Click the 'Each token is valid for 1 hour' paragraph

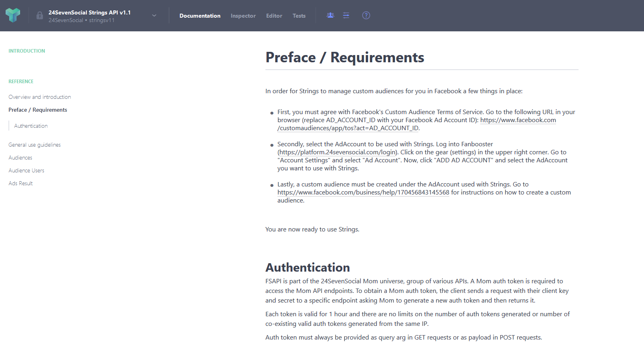(x=418, y=319)
